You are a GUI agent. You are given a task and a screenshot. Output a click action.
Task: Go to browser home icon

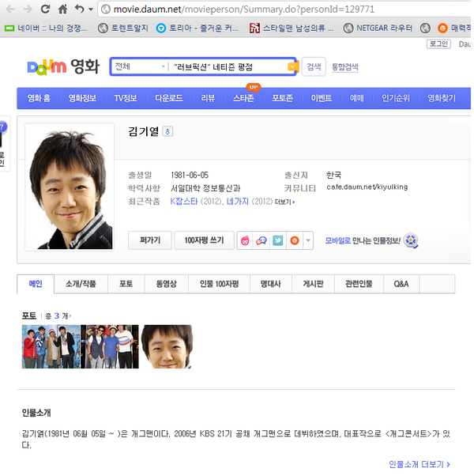62,9
